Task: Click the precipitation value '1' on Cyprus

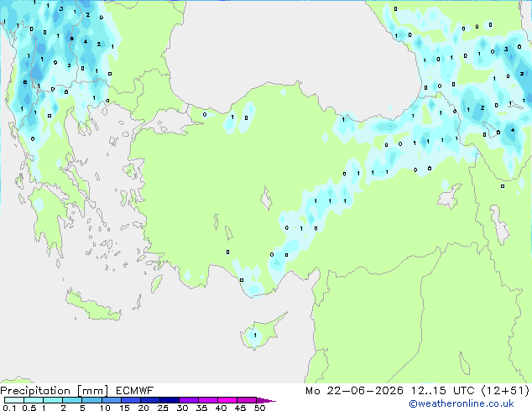Action: pos(255,336)
